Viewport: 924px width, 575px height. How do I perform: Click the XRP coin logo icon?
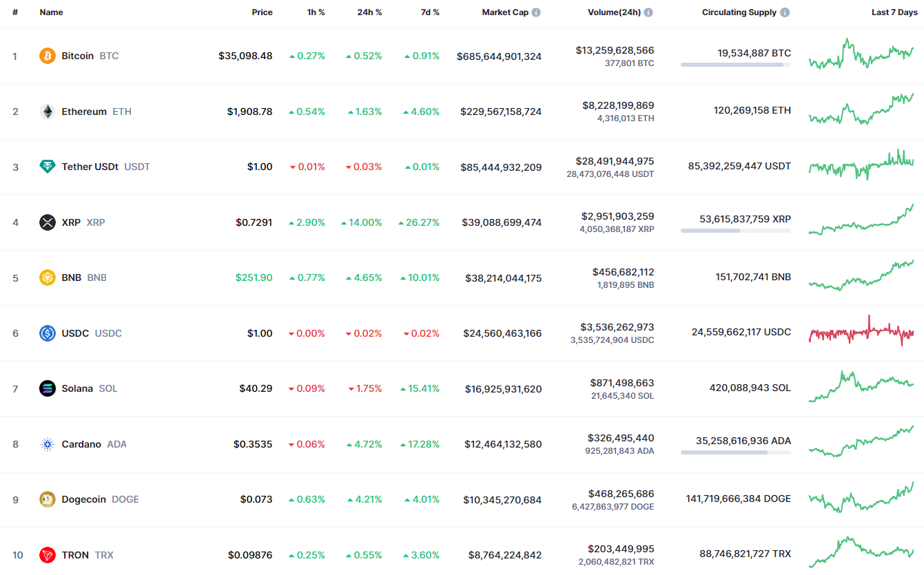[48, 222]
